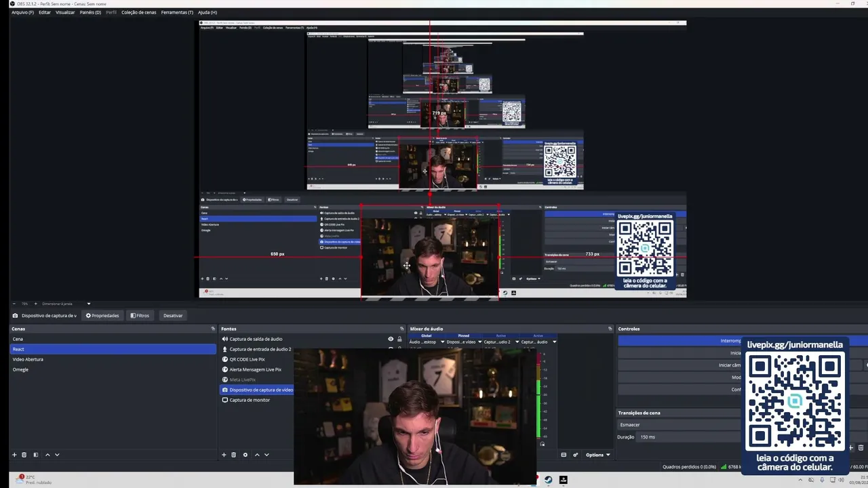Move source down with arrow icon

[267, 455]
